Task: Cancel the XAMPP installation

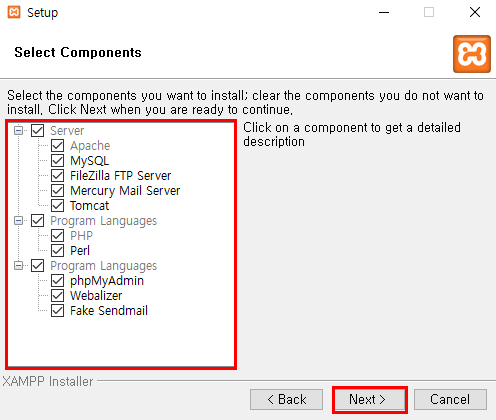Action: coord(450,399)
